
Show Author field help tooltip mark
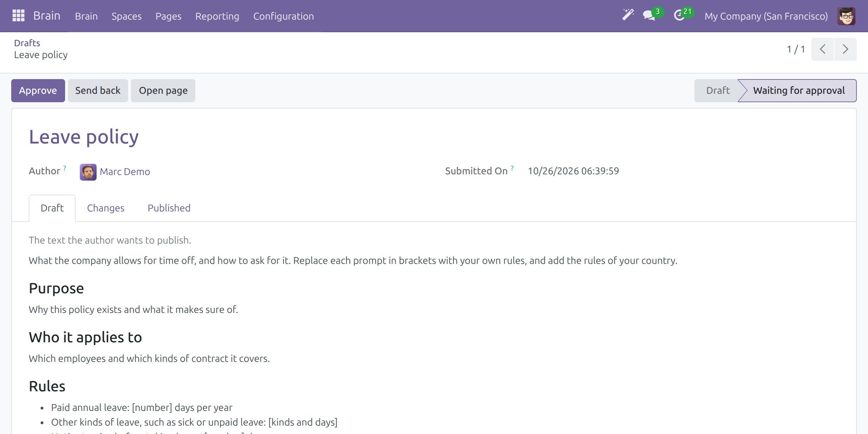click(x=65, y=168)
